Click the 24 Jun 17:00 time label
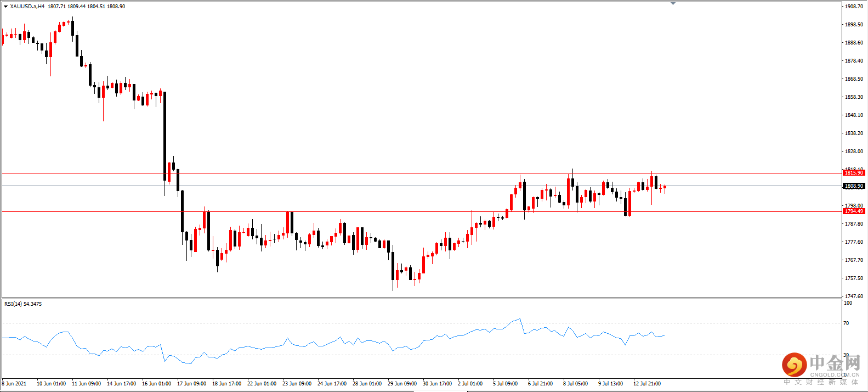 [332, 384]
